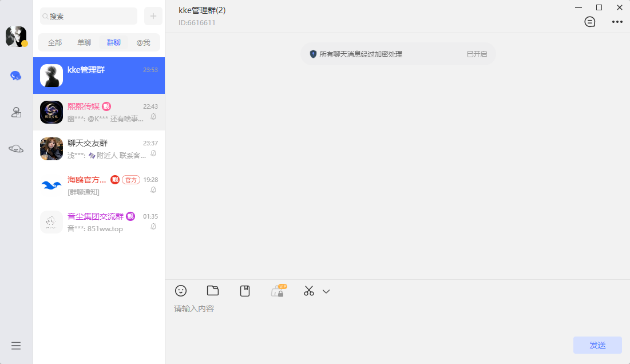Click the purple badge next to 音尘集团交流群
630x364 pixels.
point(130,216)
